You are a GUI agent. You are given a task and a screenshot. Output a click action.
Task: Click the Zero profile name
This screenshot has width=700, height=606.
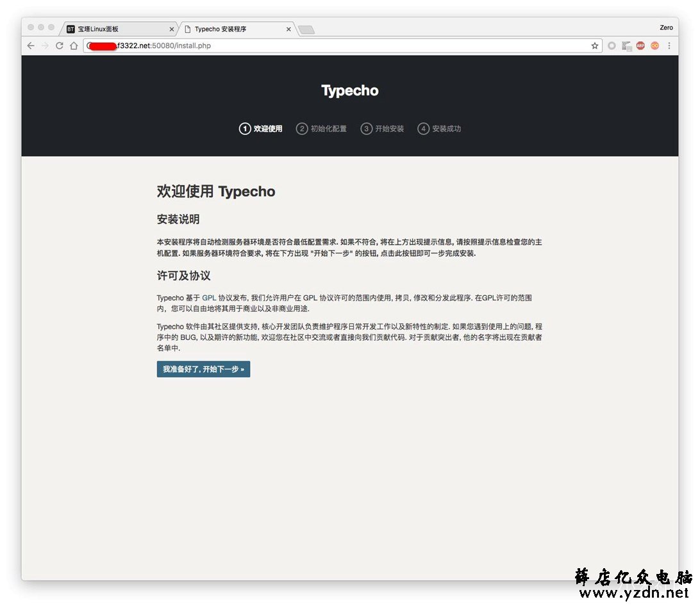pyautogui.click(x=666, y=28)
